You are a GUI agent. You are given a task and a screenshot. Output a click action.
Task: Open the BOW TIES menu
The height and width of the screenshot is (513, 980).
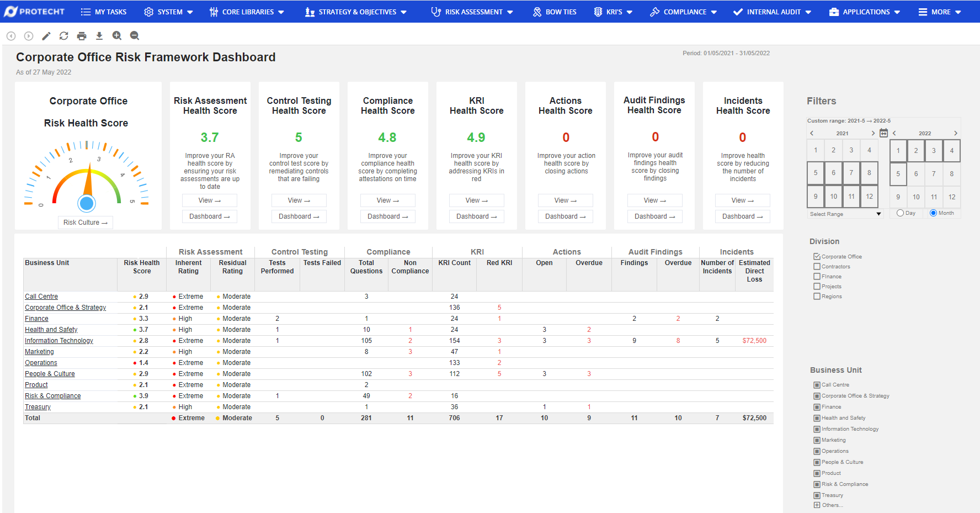(555, 11)
